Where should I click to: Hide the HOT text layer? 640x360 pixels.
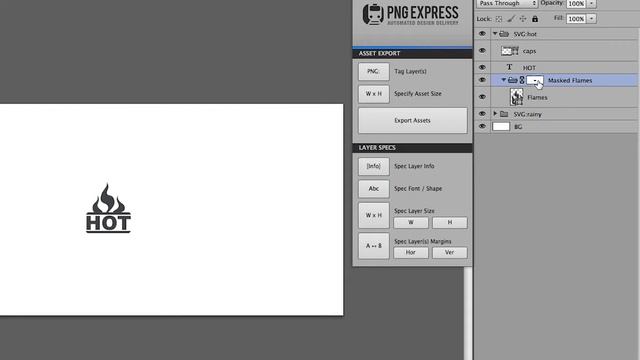tap(482, 67)
